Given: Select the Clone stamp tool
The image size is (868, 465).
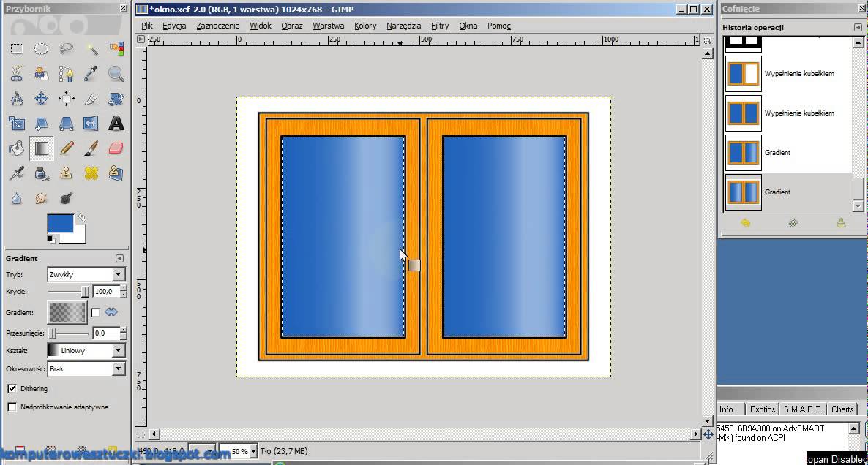Looking at the screenshot, I should click(x=67, y=173).
